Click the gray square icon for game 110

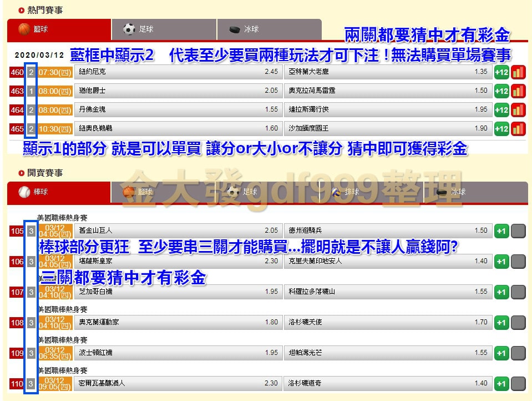[x=518, y=383]
